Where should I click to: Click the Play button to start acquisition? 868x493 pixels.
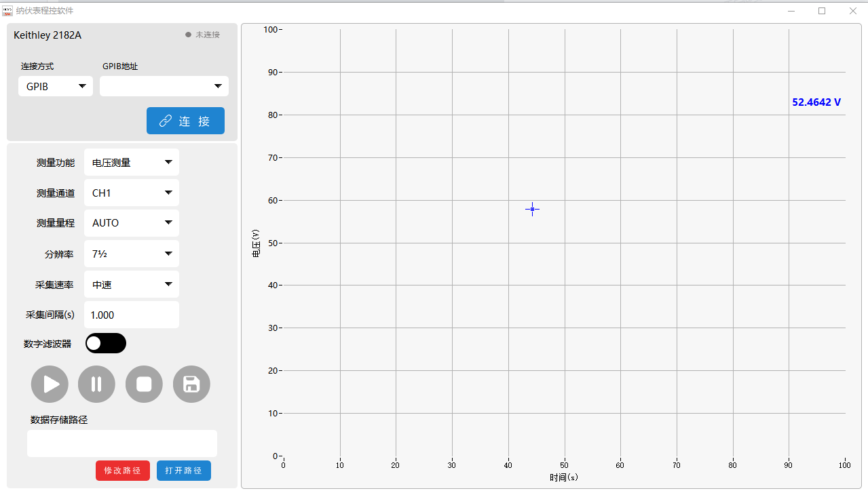point(50,384)
